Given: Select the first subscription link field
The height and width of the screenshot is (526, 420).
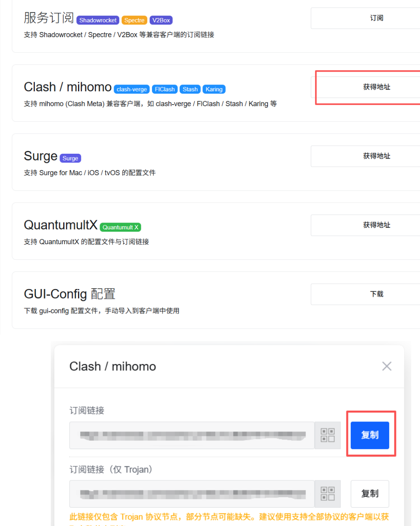Looking at the screenshot, I should (x=192, y=435).
